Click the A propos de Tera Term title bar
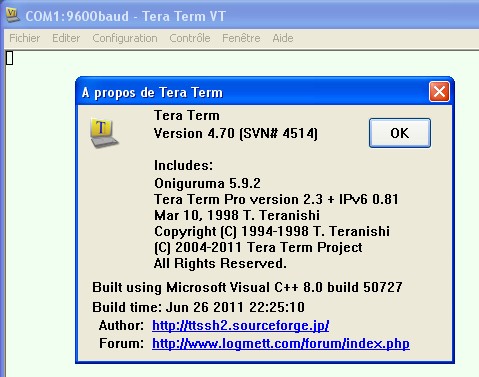Viewport: 479px width, 377px height. [253, 92]
